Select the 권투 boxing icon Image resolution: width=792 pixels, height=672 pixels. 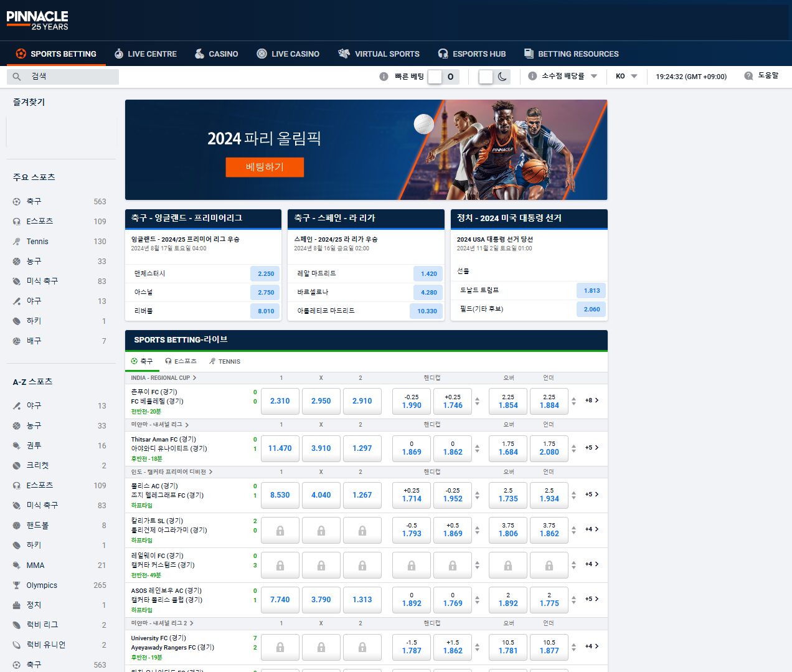[x=17, y=446]
